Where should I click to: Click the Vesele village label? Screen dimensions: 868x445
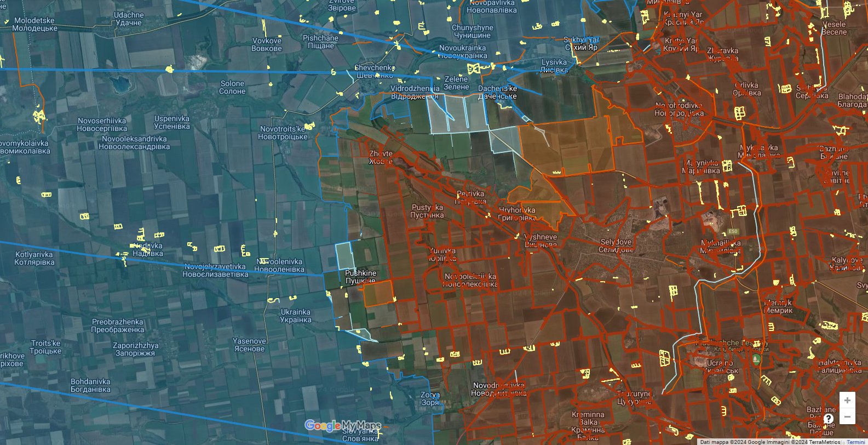click(x=834, y=28)
